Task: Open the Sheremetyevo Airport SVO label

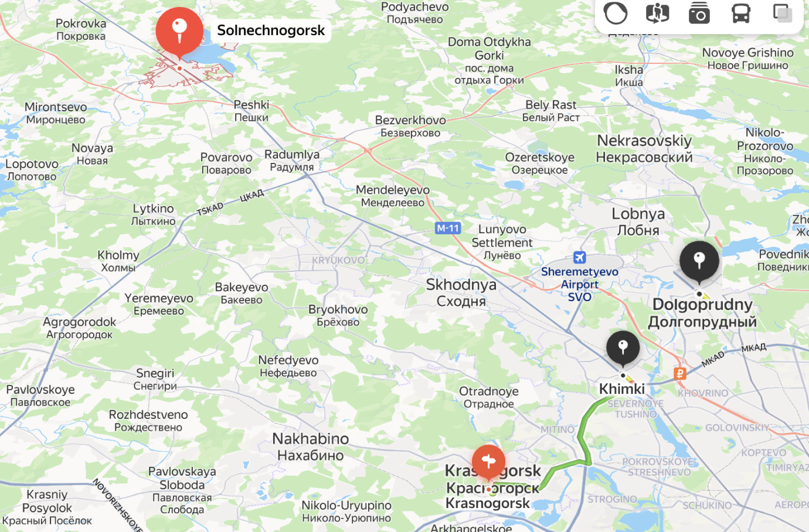Action: coord(580,284)
